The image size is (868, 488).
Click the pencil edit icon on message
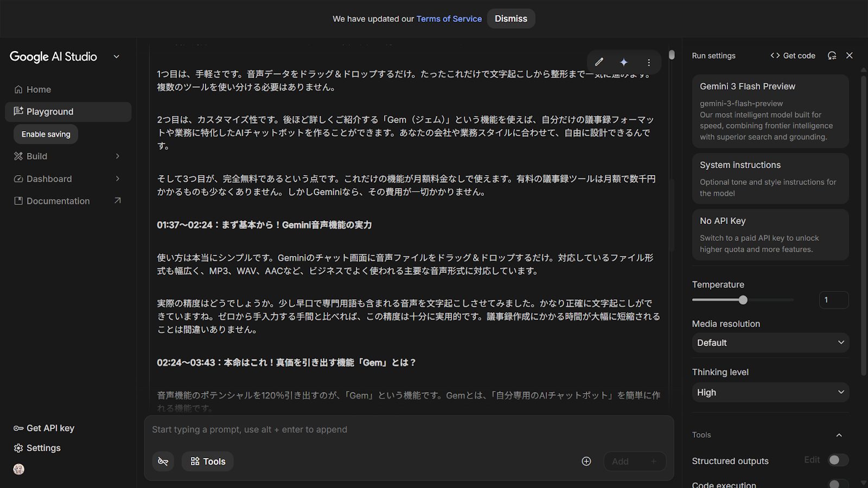click(x=599, y=62)
